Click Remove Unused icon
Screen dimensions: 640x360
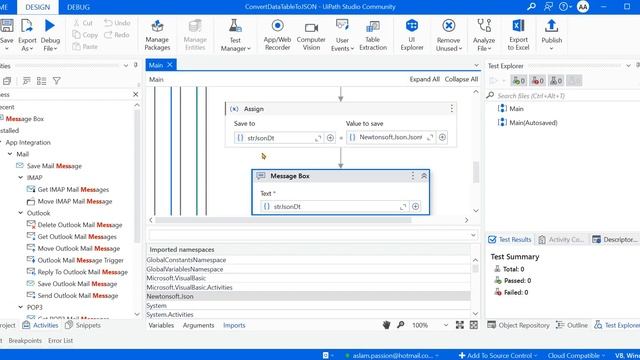tap(449, 26)
